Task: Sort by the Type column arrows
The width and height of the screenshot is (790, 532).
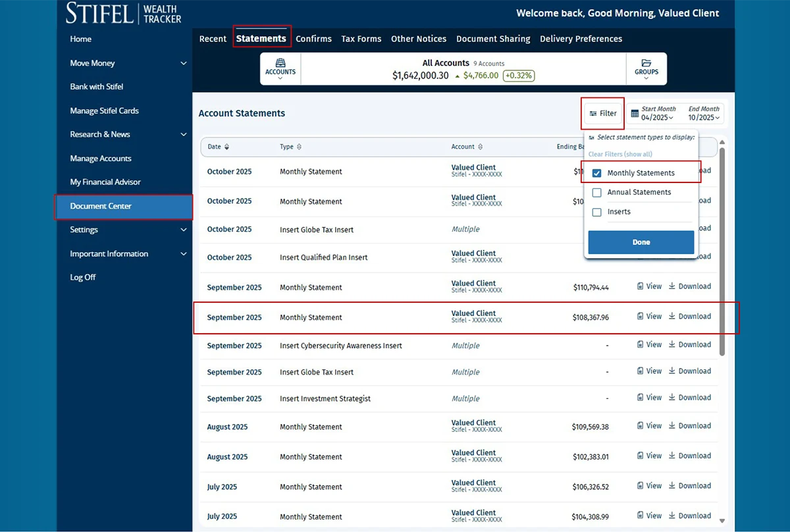Action: point(299,147)
